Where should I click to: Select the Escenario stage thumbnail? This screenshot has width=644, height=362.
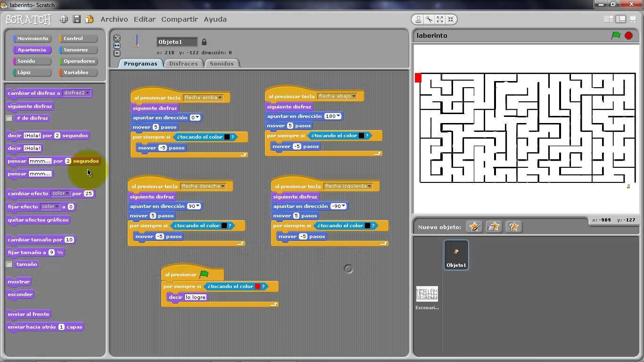(x=427, y=295)
